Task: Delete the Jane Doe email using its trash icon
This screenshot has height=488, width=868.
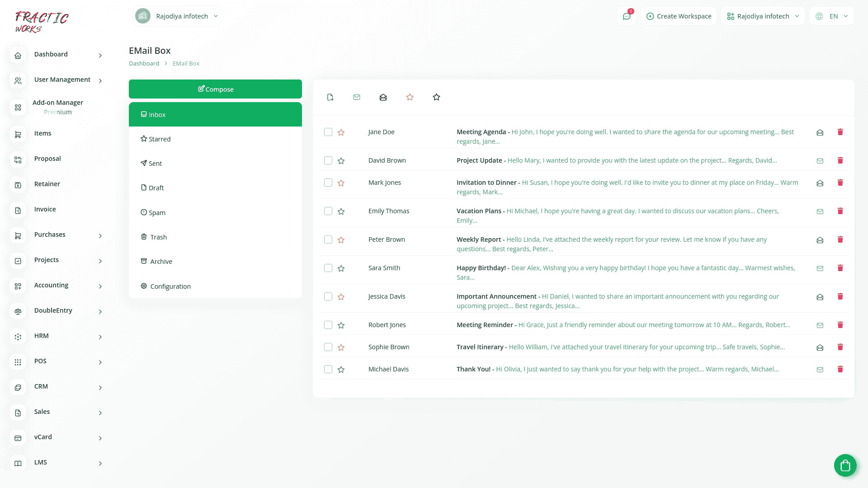Action: click(840, 132)
